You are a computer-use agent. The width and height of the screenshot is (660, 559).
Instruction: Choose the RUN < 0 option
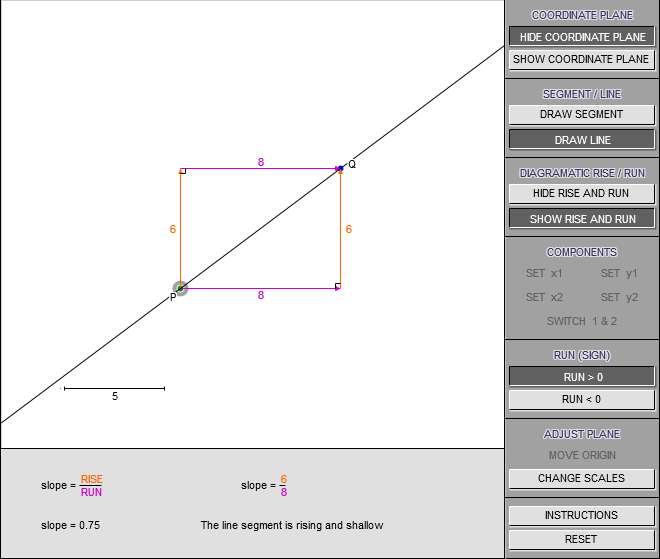click(582, 399)
